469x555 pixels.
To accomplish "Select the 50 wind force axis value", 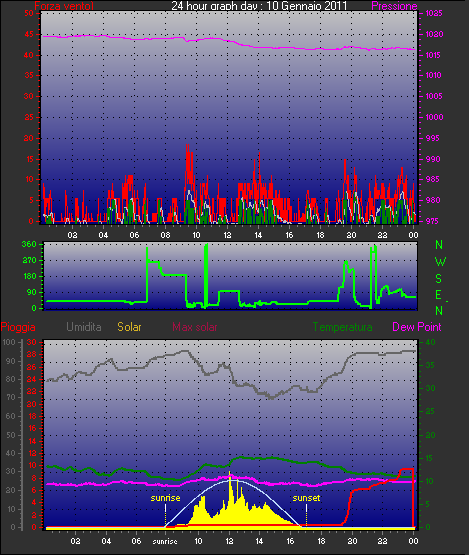I will click(29, 13).
